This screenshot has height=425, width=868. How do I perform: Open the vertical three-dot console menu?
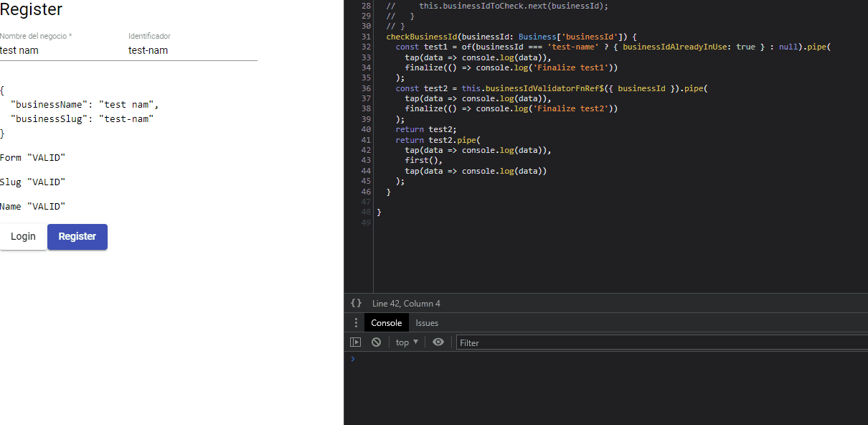click(356, 322)
